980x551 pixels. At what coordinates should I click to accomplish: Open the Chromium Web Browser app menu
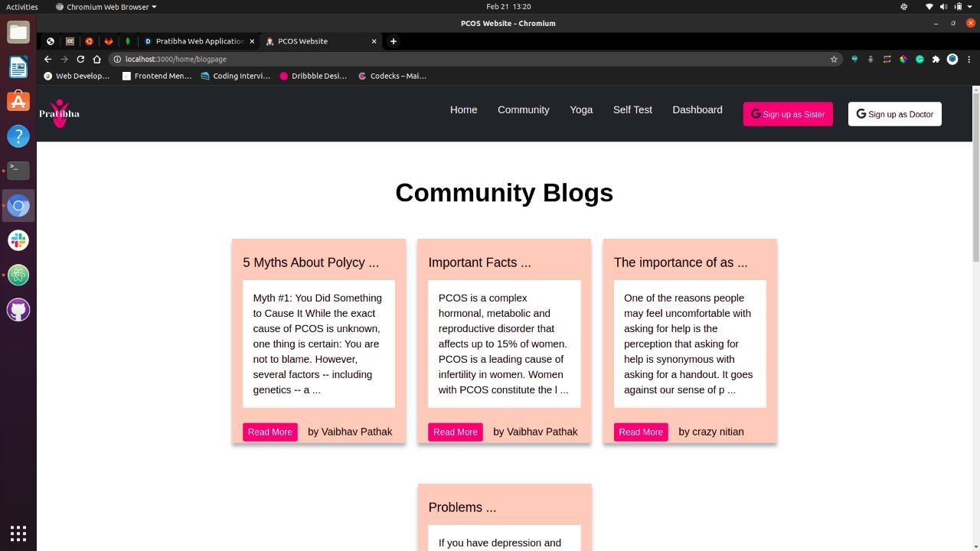(106, 7)
